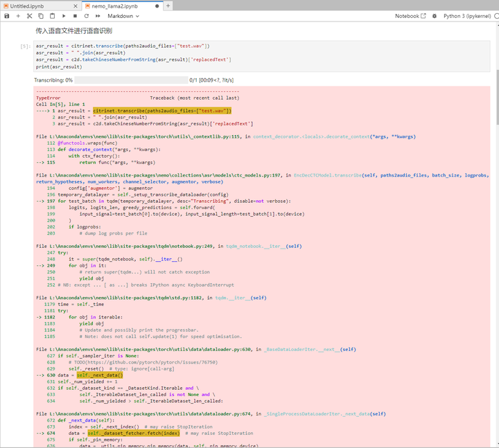Image resolution: width=499 pixels, height=448 pixels.
Task: Click the Transcribing progress bar
Action: (131, 80)
